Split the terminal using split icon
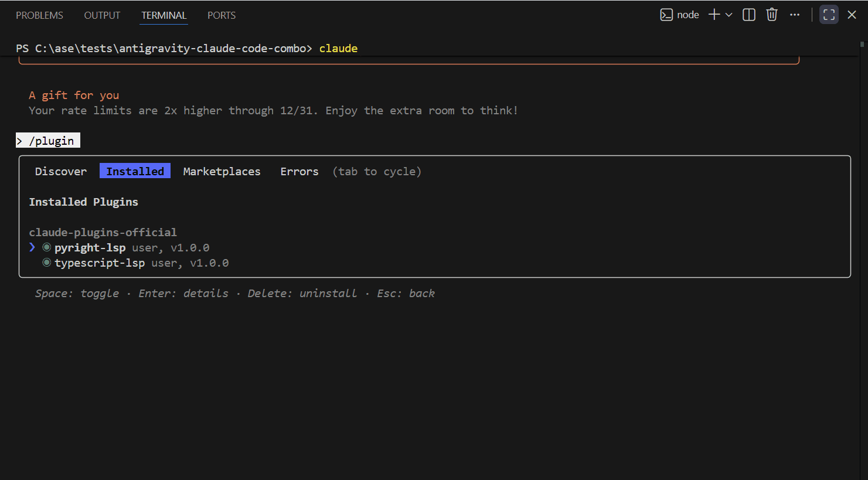 (749, 15)
